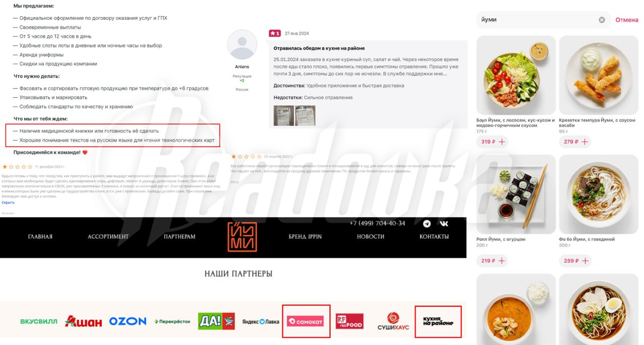Select the Самокат partner logo
Viewport: 644px width, 345px height.
306,321
